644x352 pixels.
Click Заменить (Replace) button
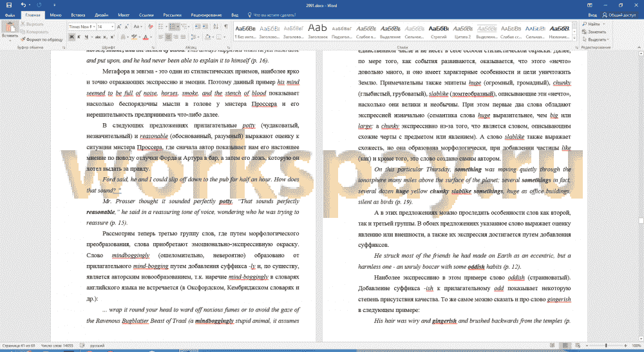point(594,32)
